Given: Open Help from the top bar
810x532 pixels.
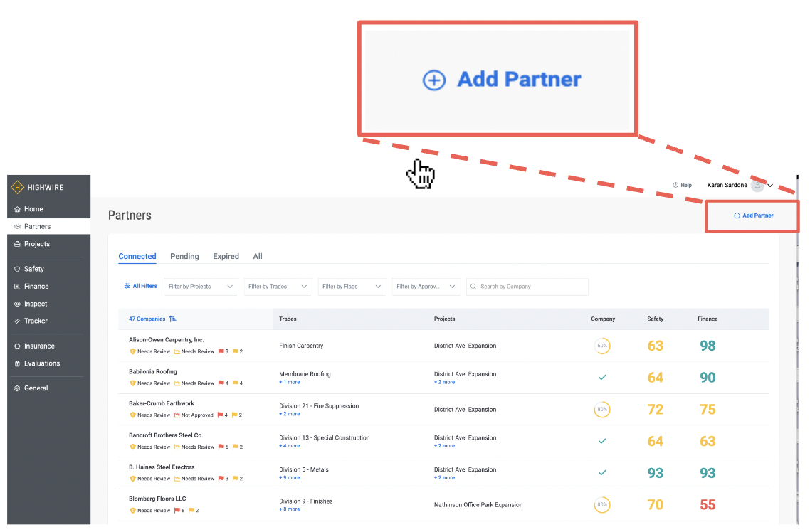Looking at the screenshot, I should [x=682, y=185].
